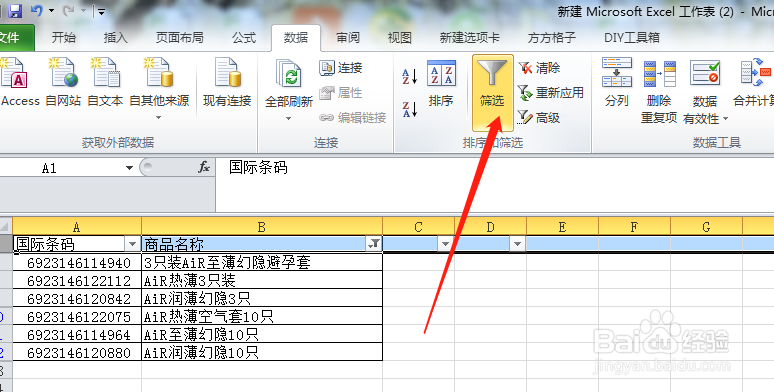Open the DIY工具箱 tab
774x392 pixels.
[631, 38]
